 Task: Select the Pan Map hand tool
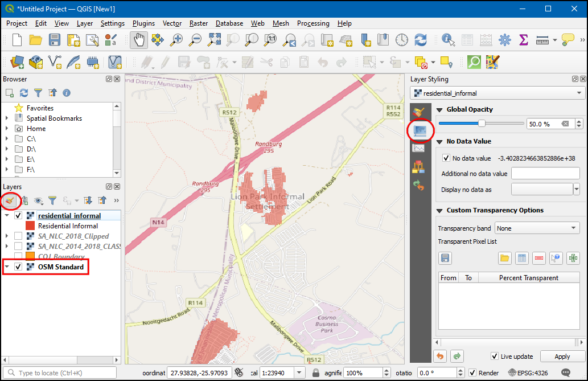click(139, 40)
